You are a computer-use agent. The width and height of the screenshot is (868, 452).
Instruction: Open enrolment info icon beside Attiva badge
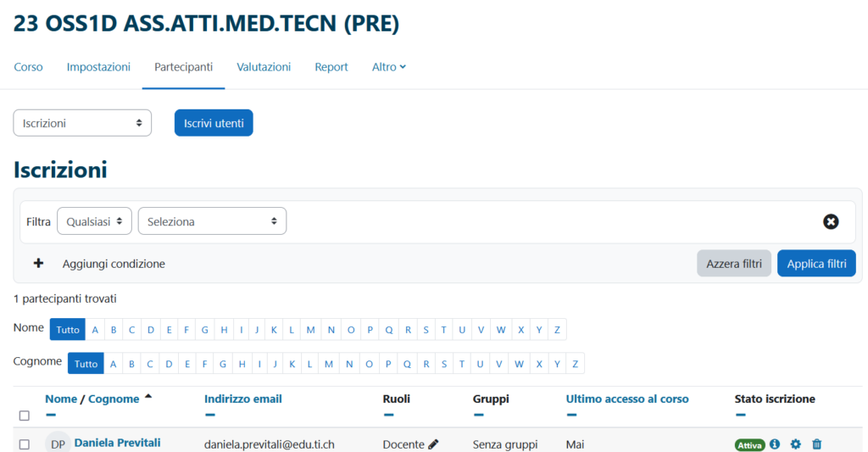(775, 444)
